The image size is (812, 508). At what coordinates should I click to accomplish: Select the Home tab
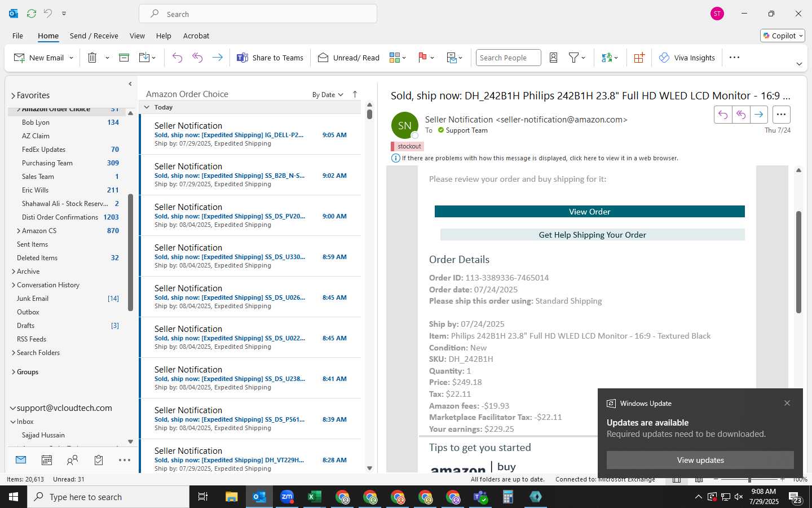48,36
